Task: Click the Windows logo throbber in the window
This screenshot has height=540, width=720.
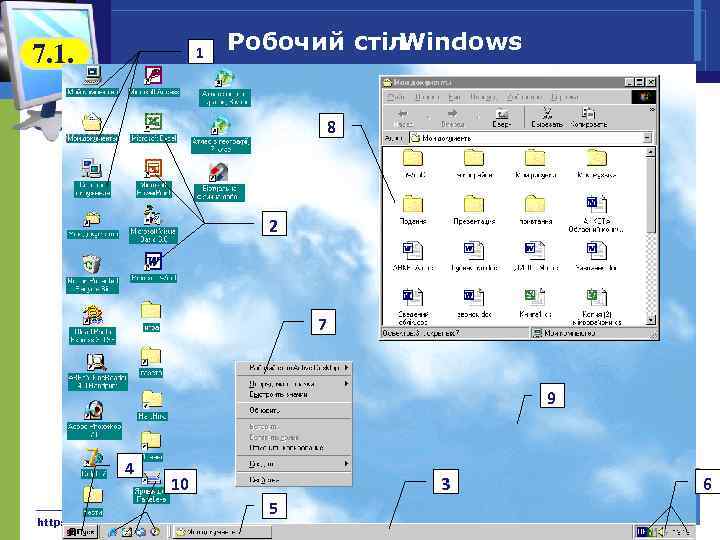Action: coord(643,97)
